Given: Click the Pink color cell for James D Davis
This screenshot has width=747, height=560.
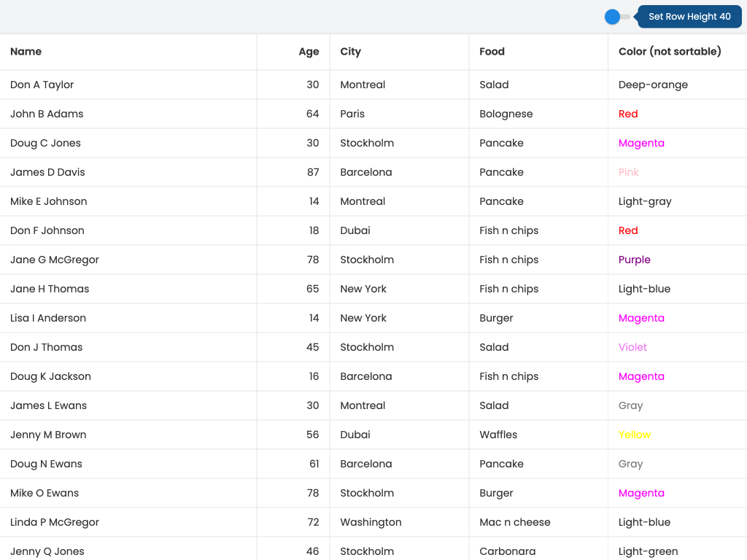Looking at the screenshot, I should (x=628, y=172).
